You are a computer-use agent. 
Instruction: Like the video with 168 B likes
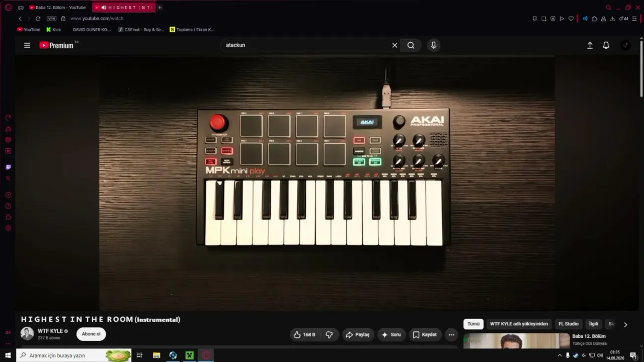coord(305,334)
